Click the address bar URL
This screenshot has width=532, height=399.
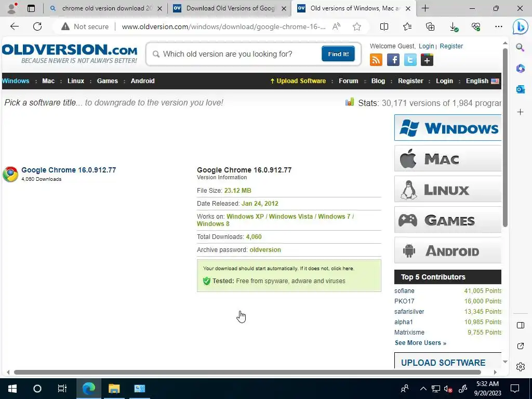[x=223, y=26]
